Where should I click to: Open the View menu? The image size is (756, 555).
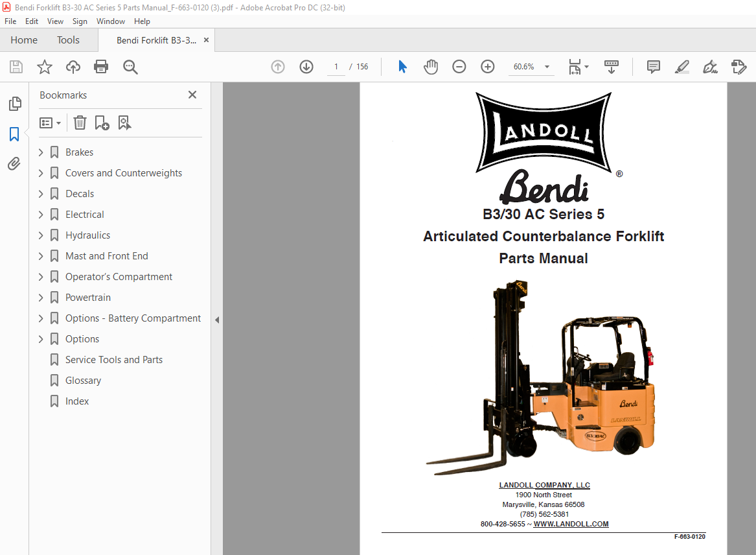coord(55,21)
